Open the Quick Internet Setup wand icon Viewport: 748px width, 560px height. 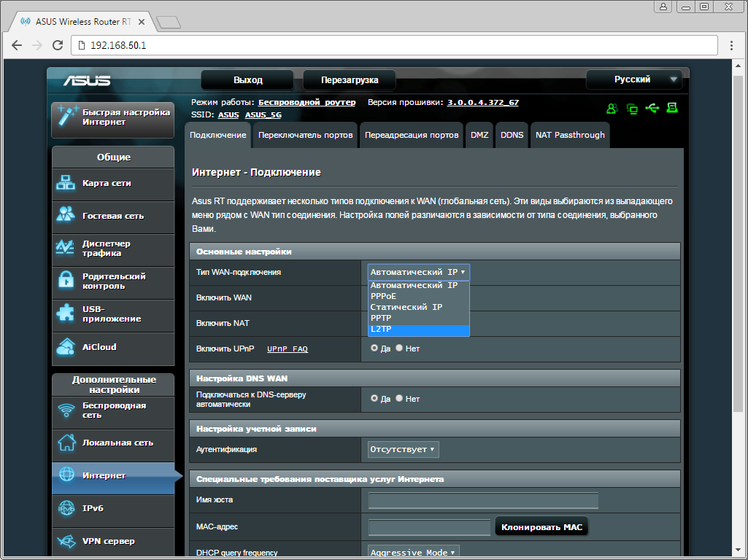point(67,116)
